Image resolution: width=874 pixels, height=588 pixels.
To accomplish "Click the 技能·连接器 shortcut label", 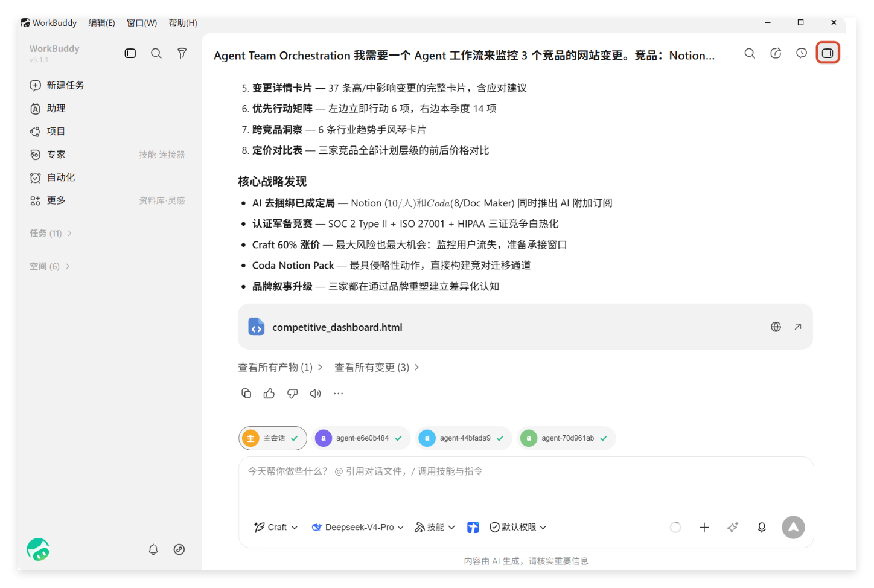I will [162, 155].
